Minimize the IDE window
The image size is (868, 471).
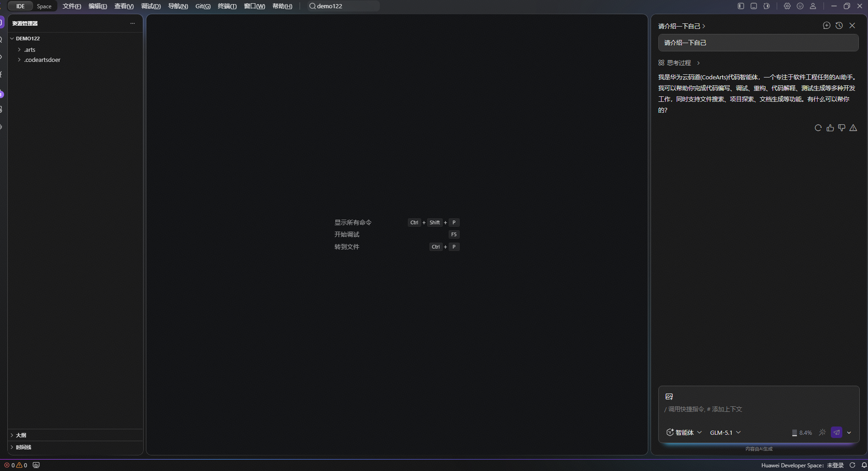click(x=834, y=6)
